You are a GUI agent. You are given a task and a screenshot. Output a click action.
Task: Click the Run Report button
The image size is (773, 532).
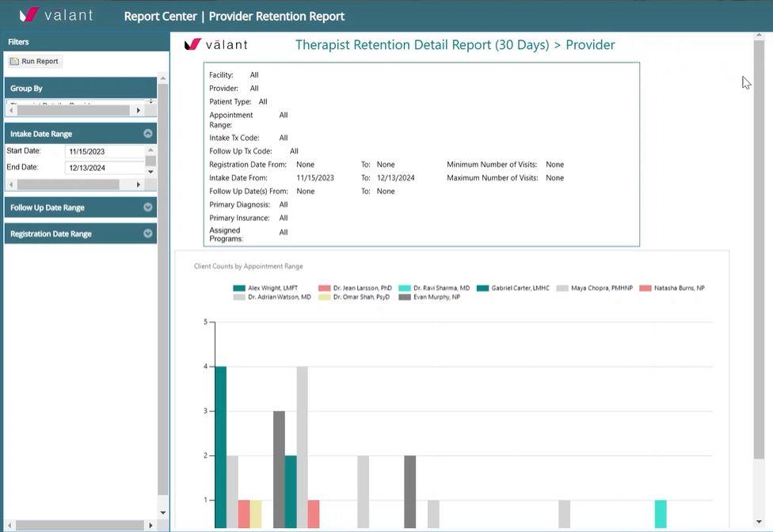click(34, 61)
